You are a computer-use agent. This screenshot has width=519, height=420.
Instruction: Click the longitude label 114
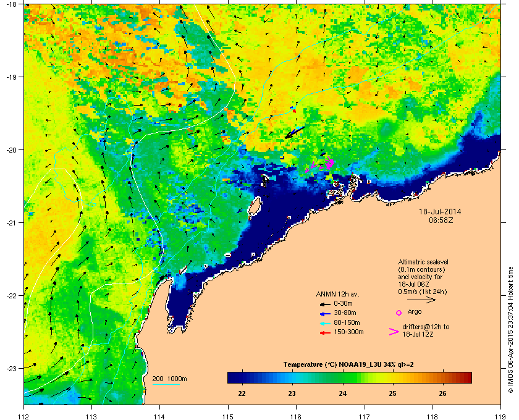pyautogui.click(x=159, y=416)
